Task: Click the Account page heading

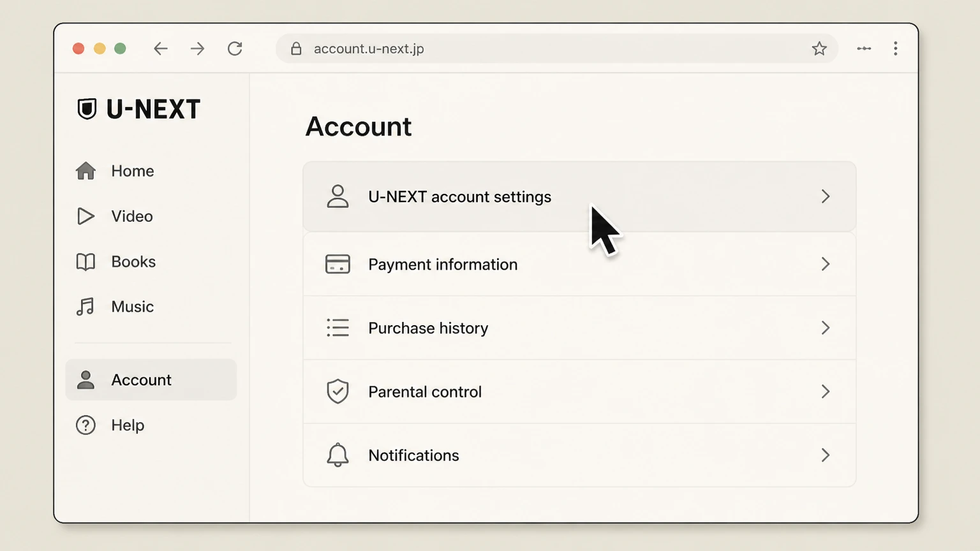Action: click(359, 126)
